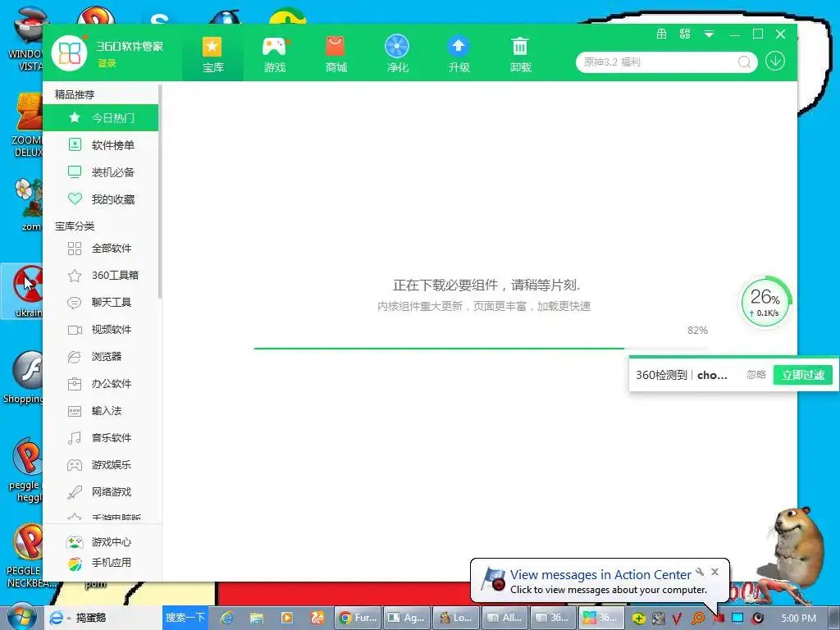
Task: Switch to Chrome Fur... taskbar window
Action: [358, 618]
